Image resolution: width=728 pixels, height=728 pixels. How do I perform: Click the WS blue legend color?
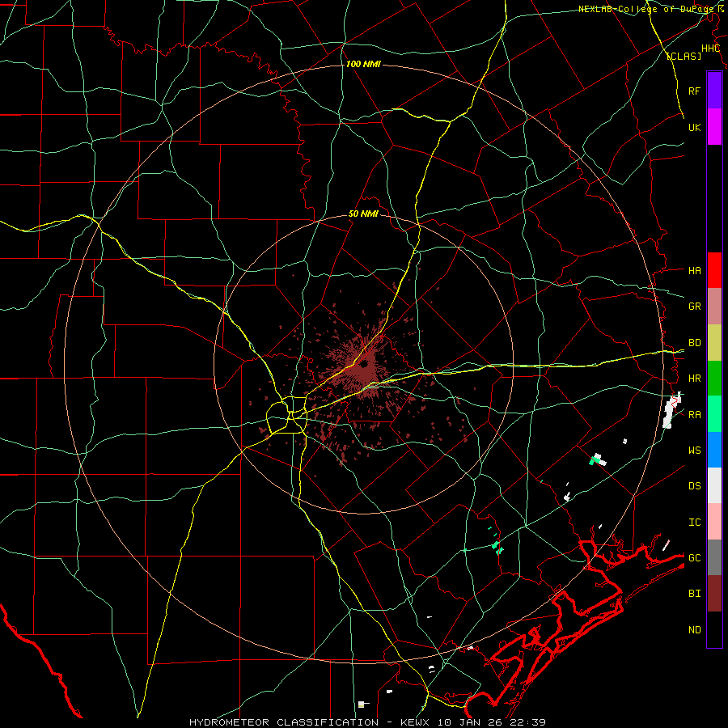click(x=714, y=450)
